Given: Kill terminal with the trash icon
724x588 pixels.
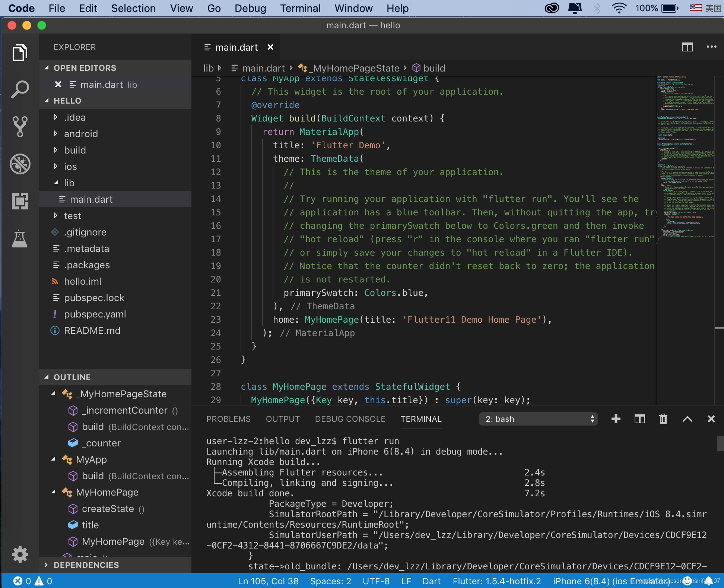Looking at the screenshot, I should click(663, 419).
